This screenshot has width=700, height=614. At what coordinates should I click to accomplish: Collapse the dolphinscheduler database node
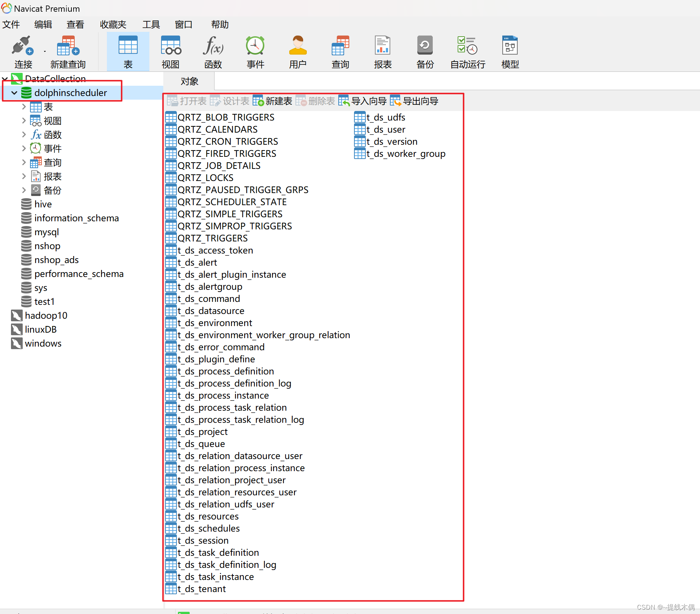point(15,93)
